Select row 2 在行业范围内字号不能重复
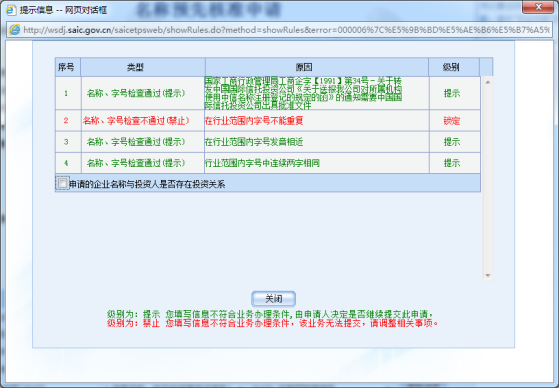559x389 pixels. tap(268, 121)
